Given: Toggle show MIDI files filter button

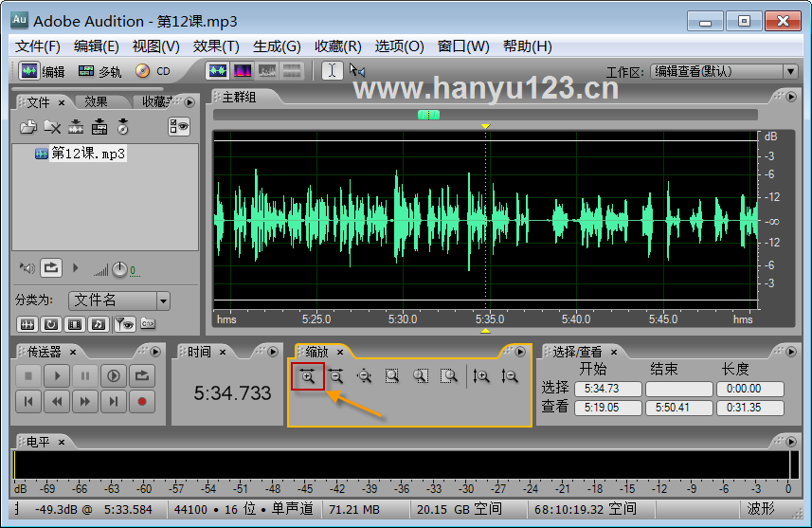Looking at the screenshot, I should click(99, 324).
